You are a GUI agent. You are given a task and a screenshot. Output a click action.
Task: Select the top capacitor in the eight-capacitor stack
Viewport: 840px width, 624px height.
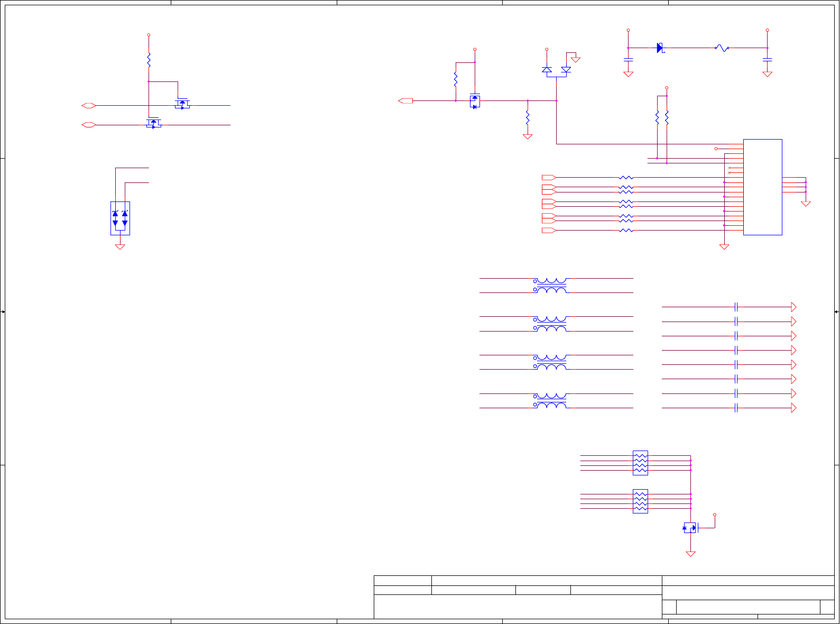point(736,307)
